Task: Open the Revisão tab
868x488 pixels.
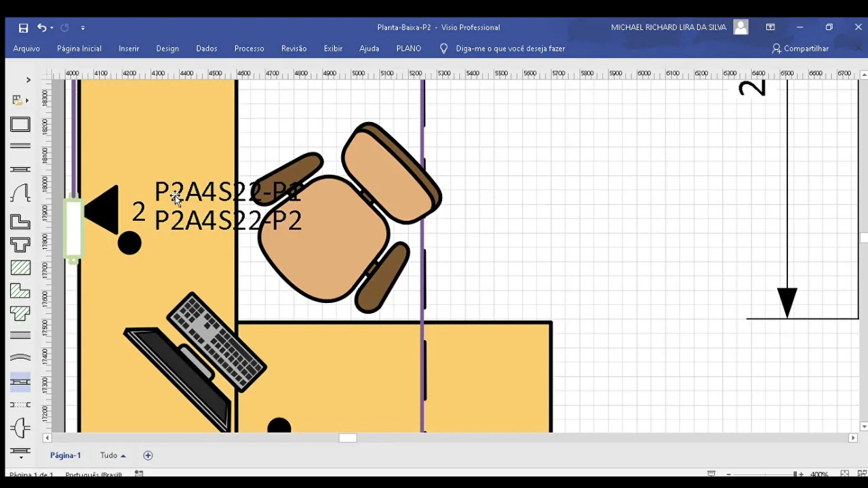Action: (294, 49)
